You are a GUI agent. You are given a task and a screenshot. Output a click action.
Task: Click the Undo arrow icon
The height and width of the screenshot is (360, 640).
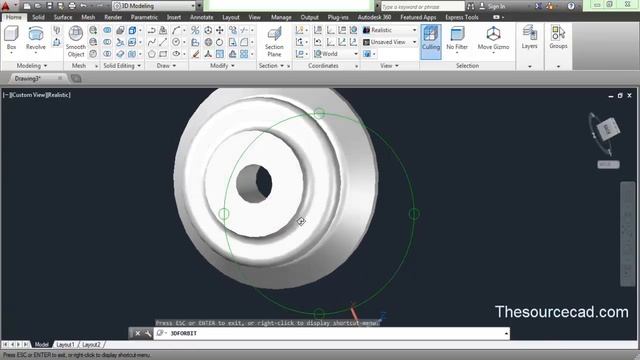[84, 6]
